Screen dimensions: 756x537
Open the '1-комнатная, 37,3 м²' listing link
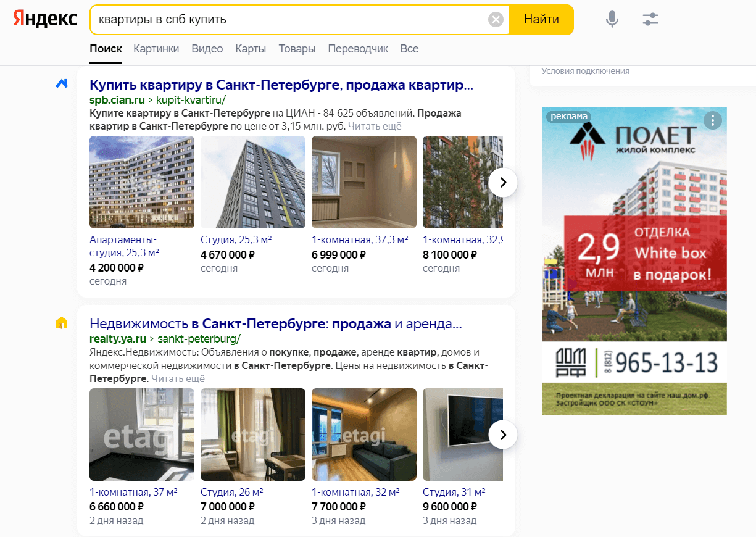(x=360, y=239)
